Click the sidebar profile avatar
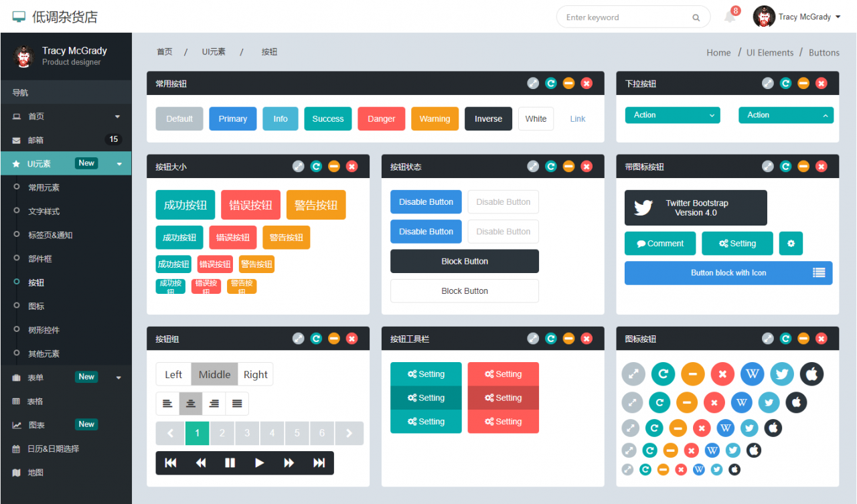 (24, 56)
